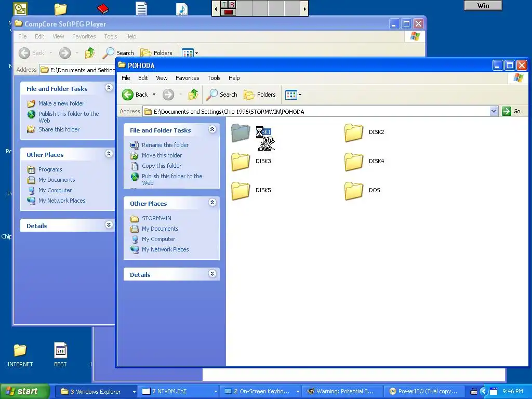Select INTERNET folder on desktop
The height and width of the screenshot is (399, 532).
[20, 354]
